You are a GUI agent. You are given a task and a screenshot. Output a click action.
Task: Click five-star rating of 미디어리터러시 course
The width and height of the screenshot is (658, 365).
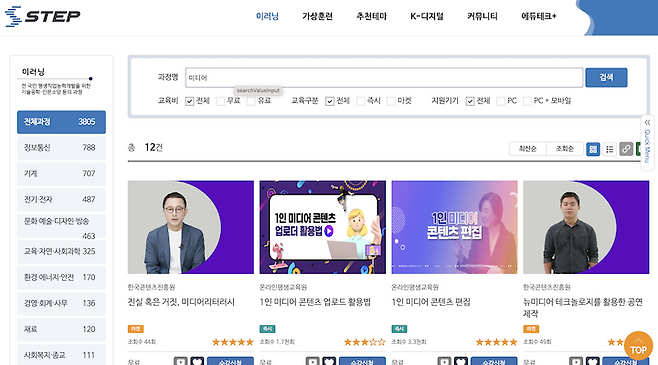233,342
